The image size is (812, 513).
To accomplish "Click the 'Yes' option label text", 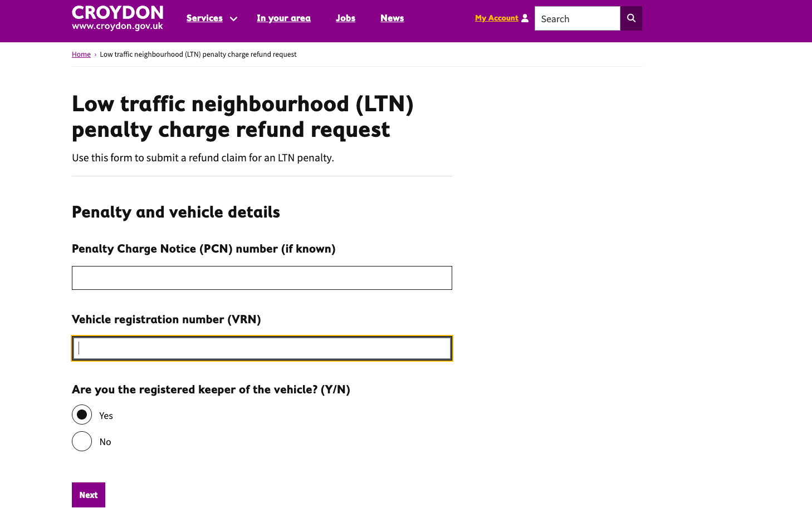I will tap(106, 416).
